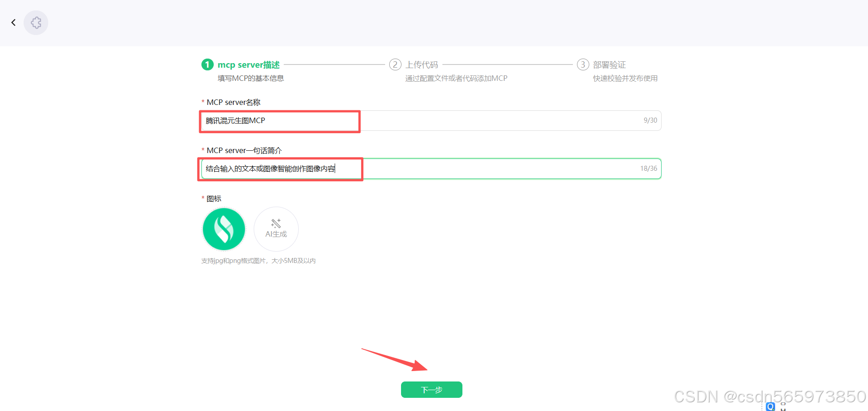Generate an icon with AI生成
The width and height of the screenshot is (868, 411).
click(x=276, y=229)
